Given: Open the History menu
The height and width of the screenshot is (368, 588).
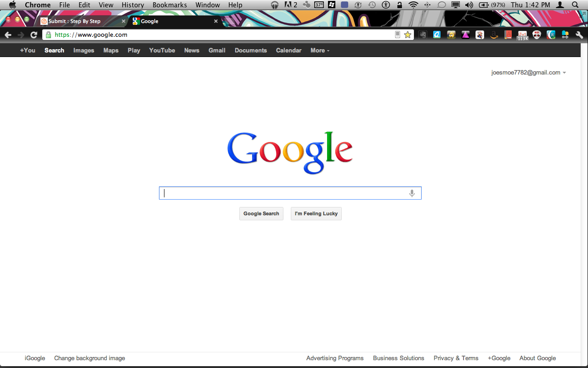Looking at the screenshot, I should 133,5.
